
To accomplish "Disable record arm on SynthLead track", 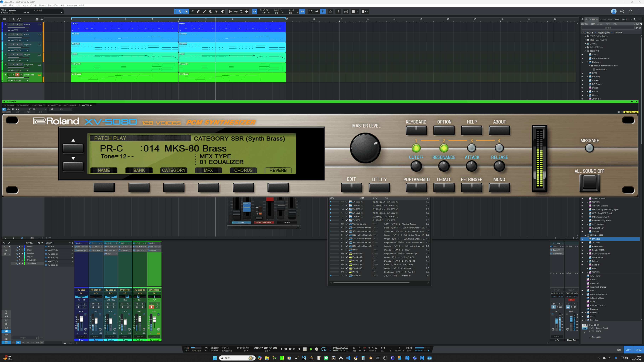I will point(17,75).
